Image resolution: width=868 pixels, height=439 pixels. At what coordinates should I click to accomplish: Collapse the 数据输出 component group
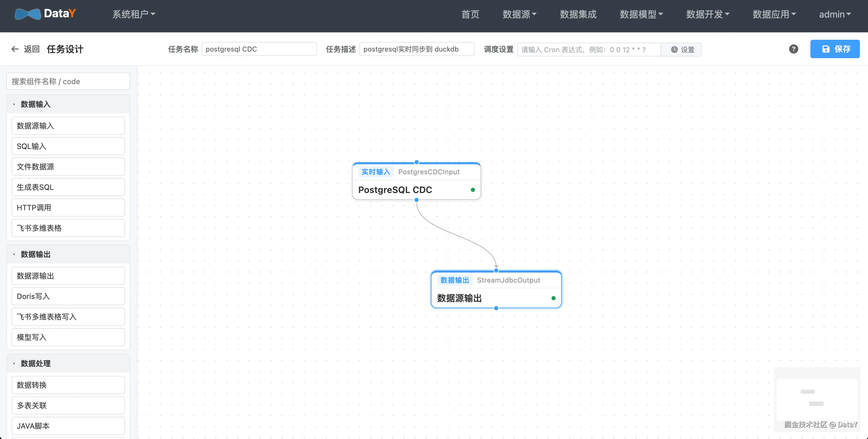[69, 254]
